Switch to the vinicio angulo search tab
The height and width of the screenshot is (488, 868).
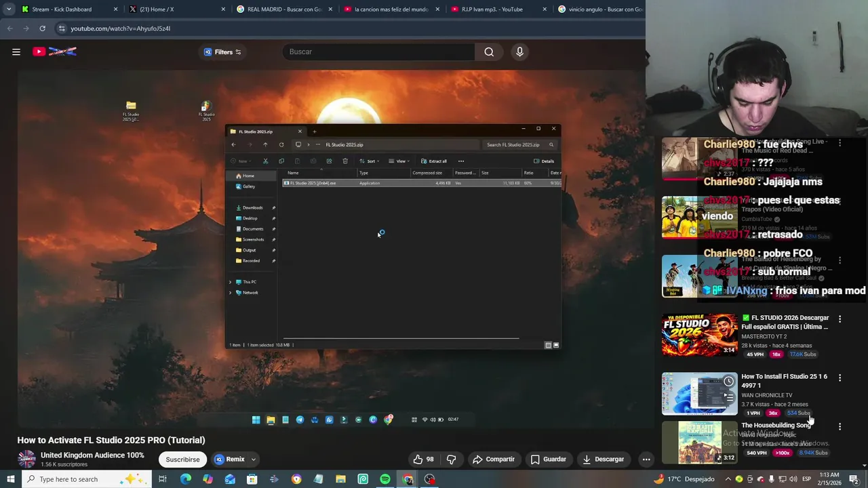click(599, 9)
